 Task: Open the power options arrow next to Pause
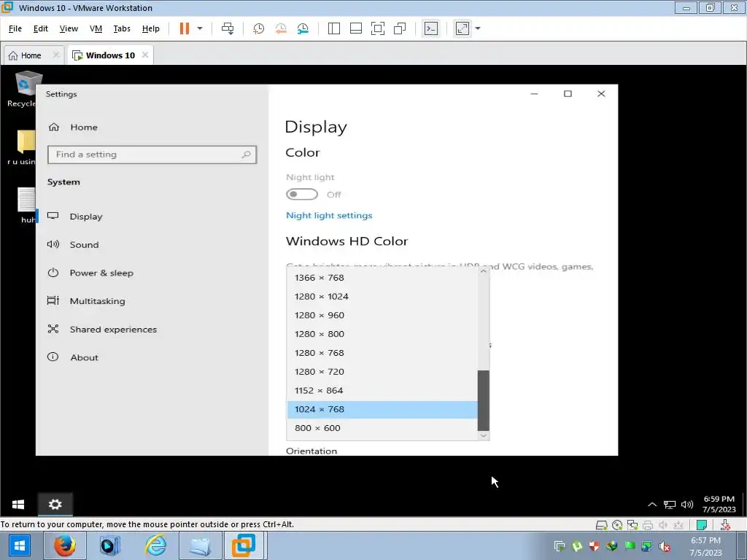pyautogui.click(x=200, y=28)
